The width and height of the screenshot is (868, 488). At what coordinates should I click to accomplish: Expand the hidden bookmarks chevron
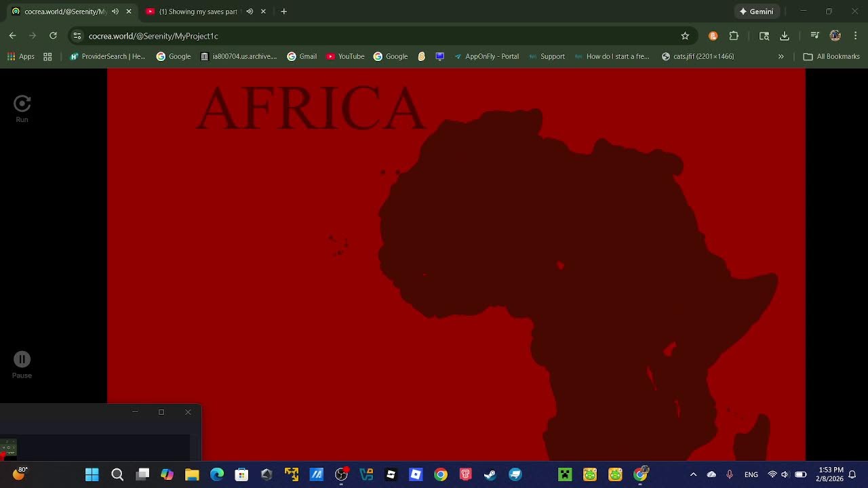(781, 56)
